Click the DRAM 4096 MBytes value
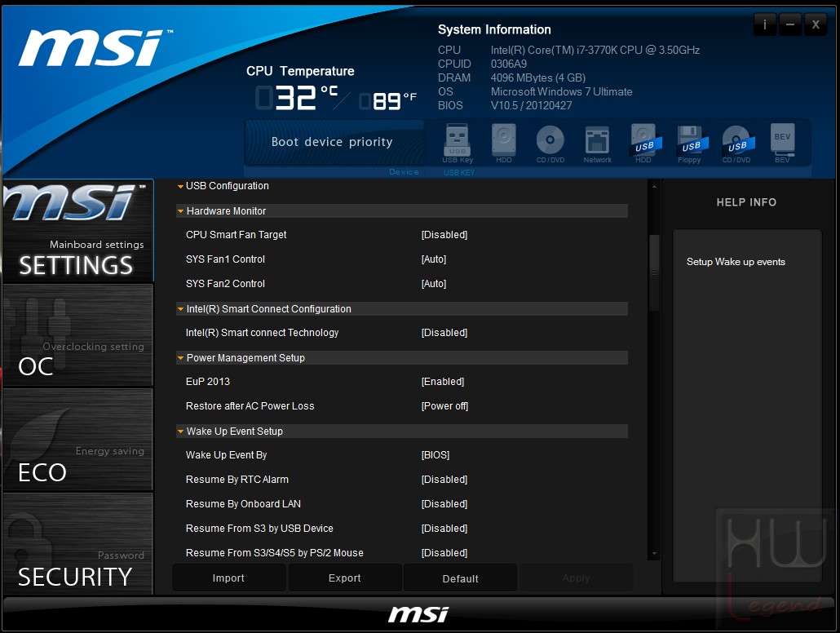Viewport: 840px width, 633px height. (x=538, y=77)
